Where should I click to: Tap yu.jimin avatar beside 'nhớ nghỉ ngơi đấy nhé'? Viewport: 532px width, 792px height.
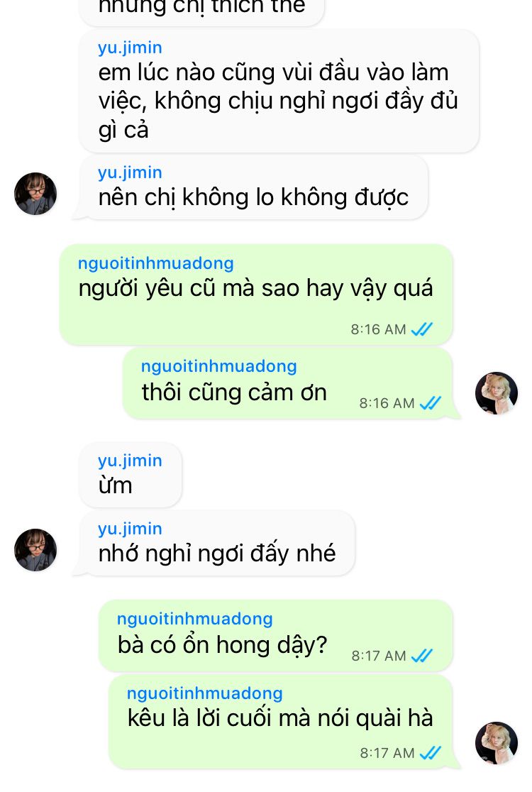35,550
